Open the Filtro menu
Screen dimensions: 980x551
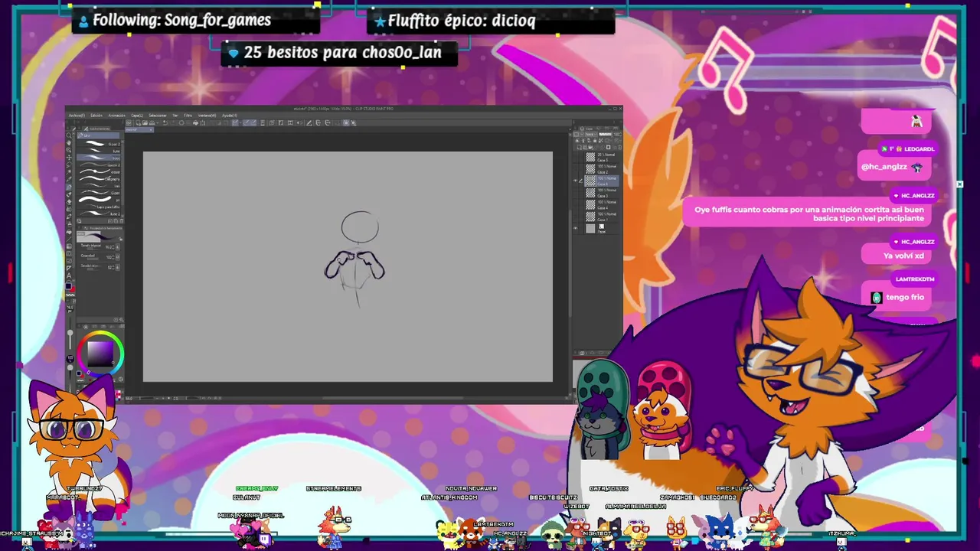(188, 116)
